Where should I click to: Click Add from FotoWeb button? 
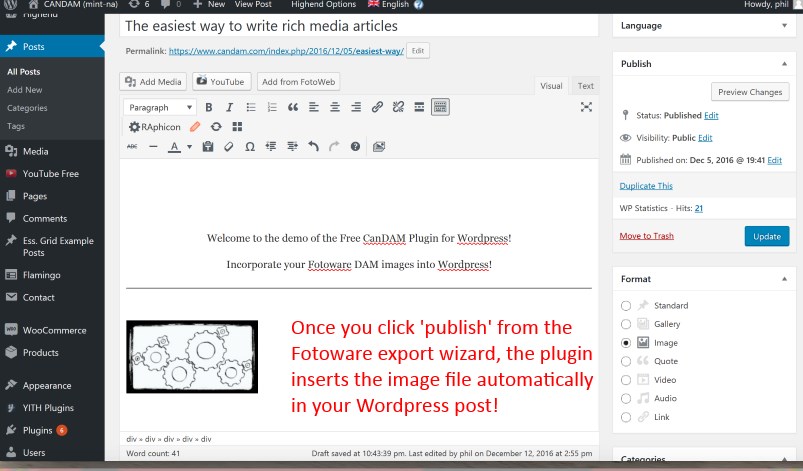[299, 81]
